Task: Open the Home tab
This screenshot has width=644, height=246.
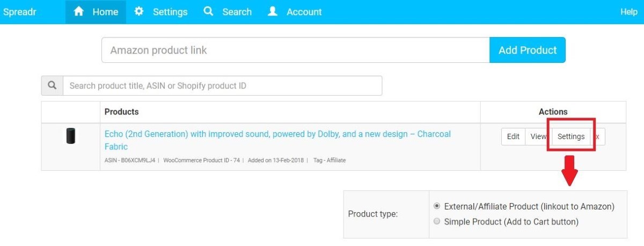Action: tap(96, 12)
